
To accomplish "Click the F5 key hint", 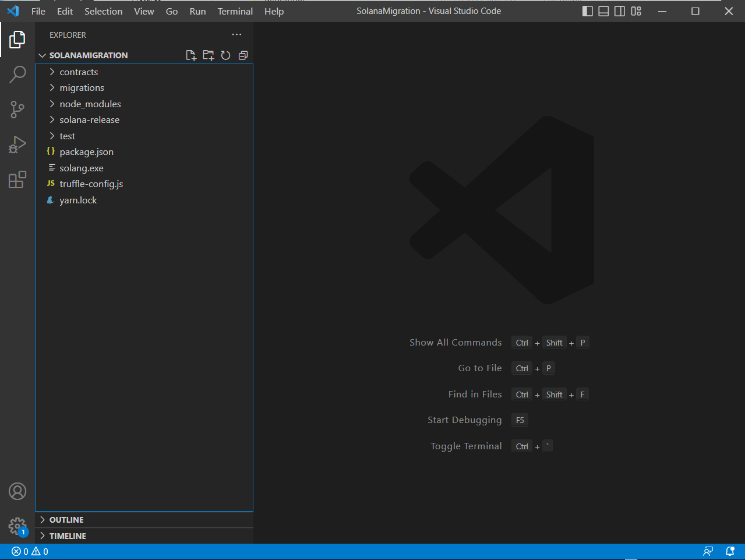I will (x=520, y=420).
